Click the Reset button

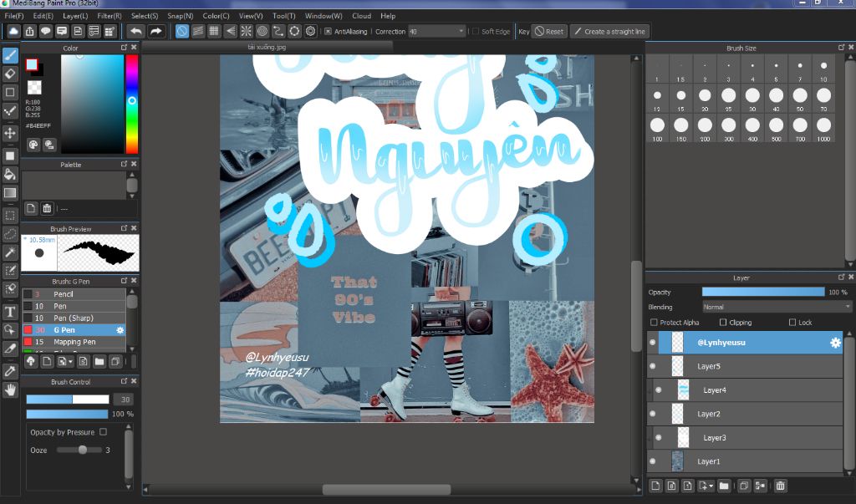click(x=549, y=32)
